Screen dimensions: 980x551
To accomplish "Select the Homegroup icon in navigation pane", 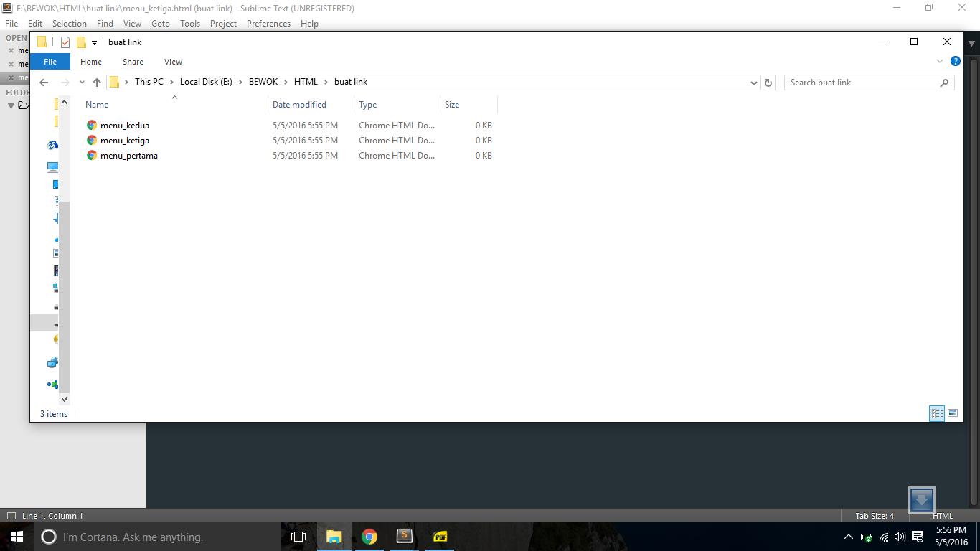I will 53,385.
